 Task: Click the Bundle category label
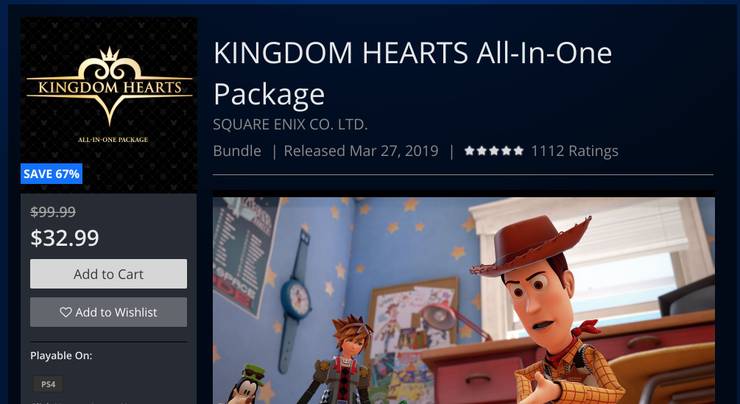pos(237,151)
